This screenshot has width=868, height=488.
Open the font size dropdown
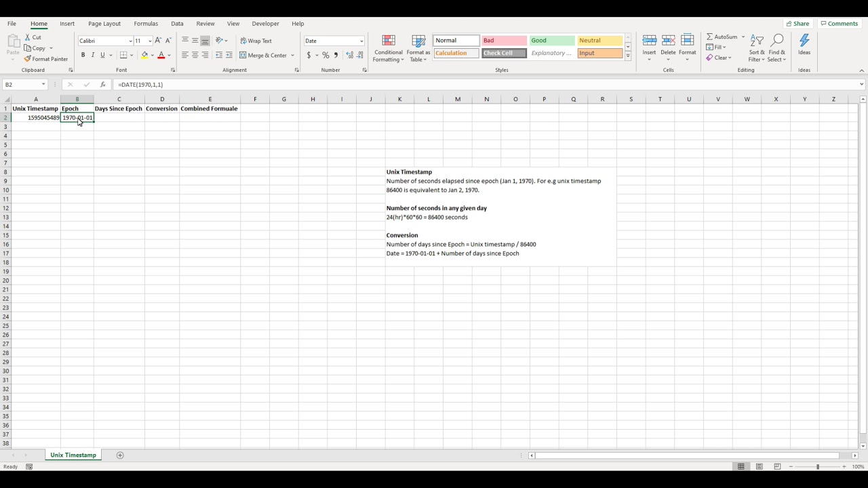click(x=150, y=41)
